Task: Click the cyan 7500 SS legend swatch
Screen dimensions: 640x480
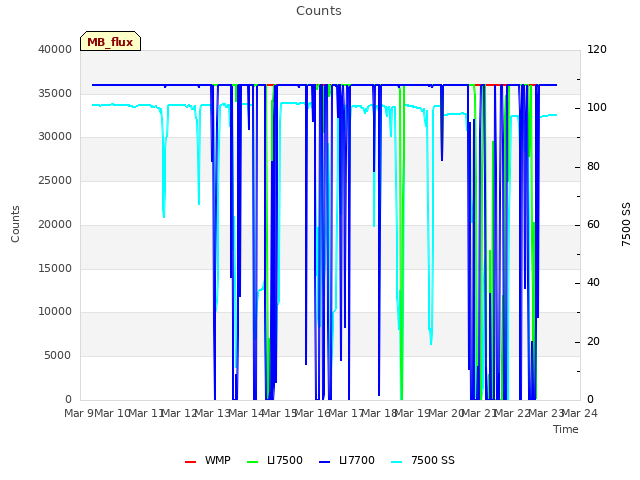Action: click(x=396, y=462)
